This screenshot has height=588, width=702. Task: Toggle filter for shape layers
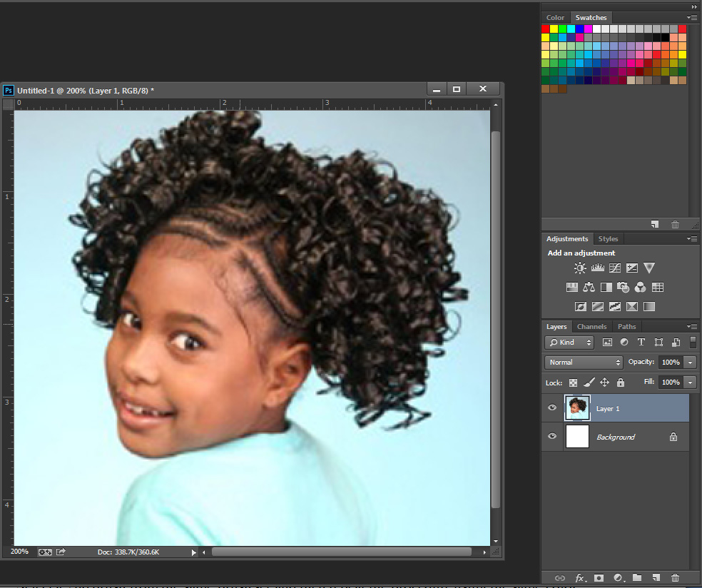[658, 342]
